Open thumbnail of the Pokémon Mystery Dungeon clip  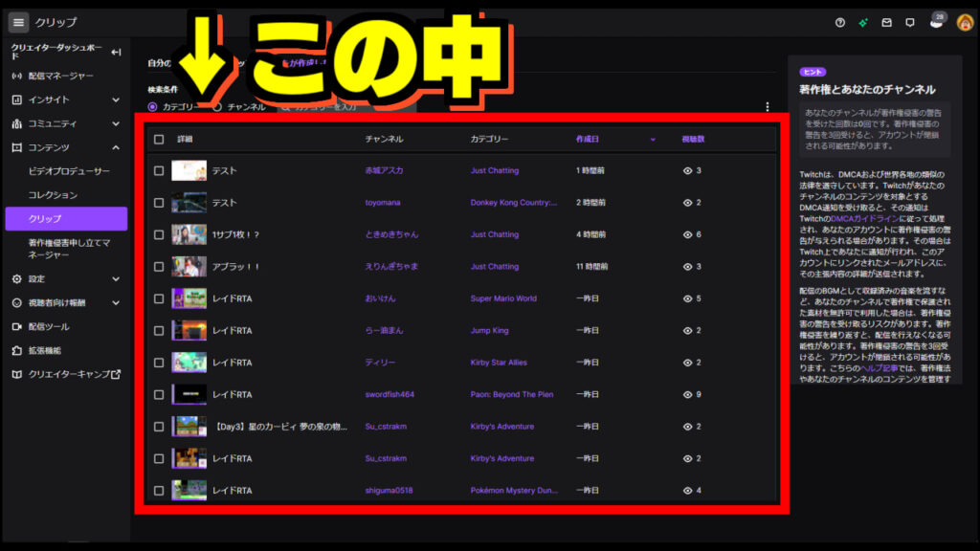tap(189, 491)
